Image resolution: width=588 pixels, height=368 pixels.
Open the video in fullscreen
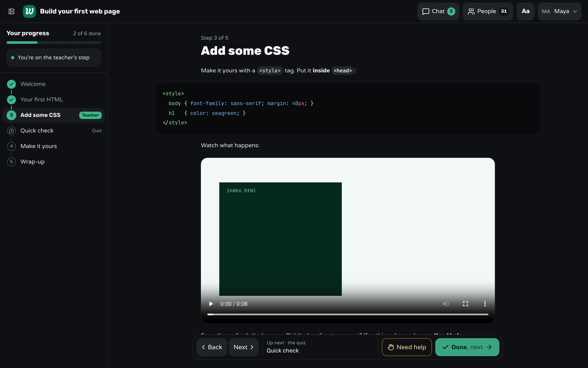pos(465,304)
